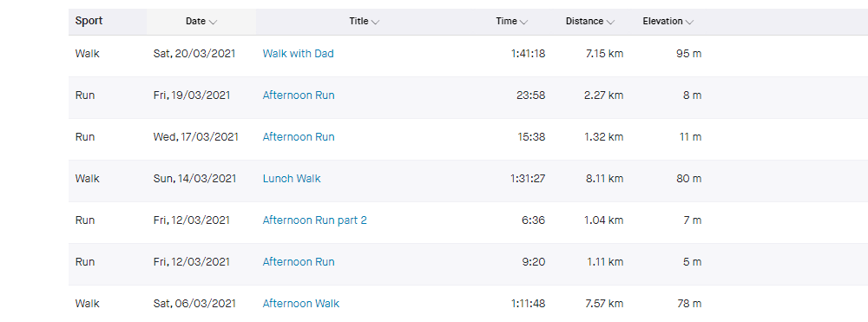This screenshot has height=322, width=868.
Task: Sort activities by Date column header
Action: [x=201, y=22]
